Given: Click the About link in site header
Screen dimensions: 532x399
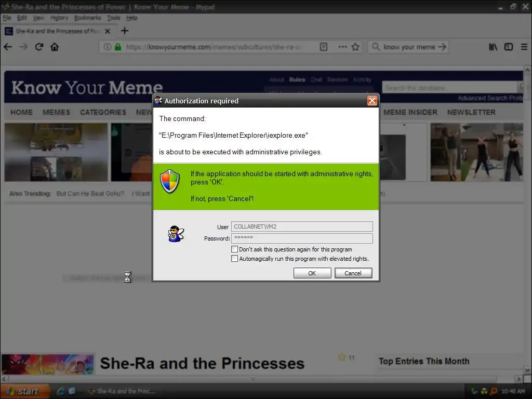Looking at the screenshot, I should point(276,79).
